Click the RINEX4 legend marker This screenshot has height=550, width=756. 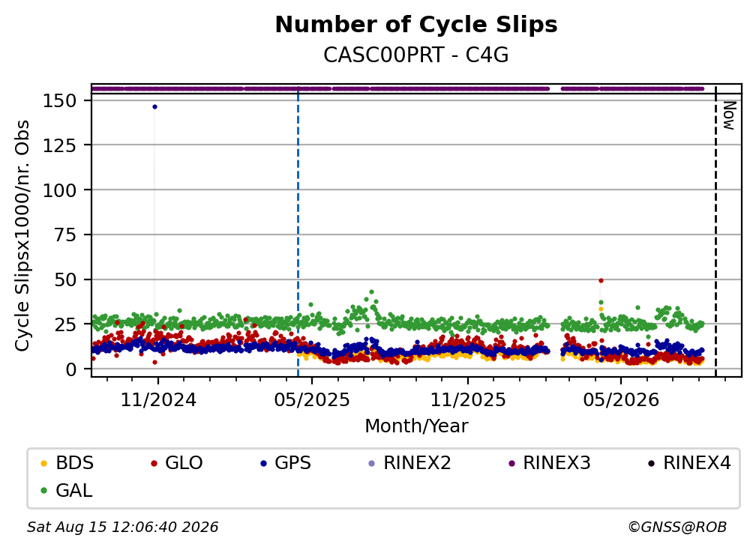[651, 463]
